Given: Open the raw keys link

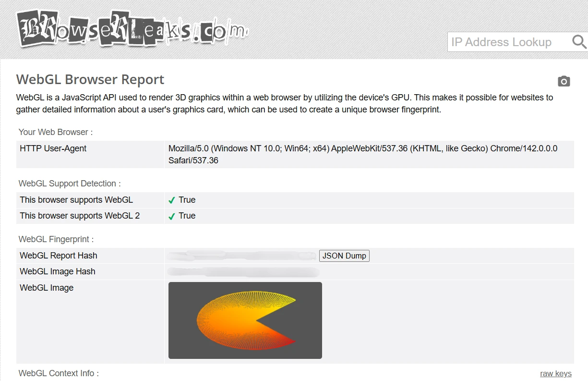Looking at the screenshot, I should coord(555,373).
